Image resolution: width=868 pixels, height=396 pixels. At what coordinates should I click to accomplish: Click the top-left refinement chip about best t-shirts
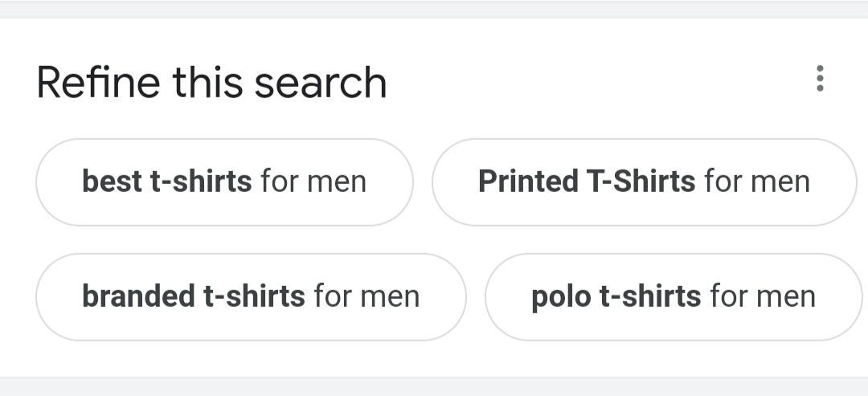point(224,182)
